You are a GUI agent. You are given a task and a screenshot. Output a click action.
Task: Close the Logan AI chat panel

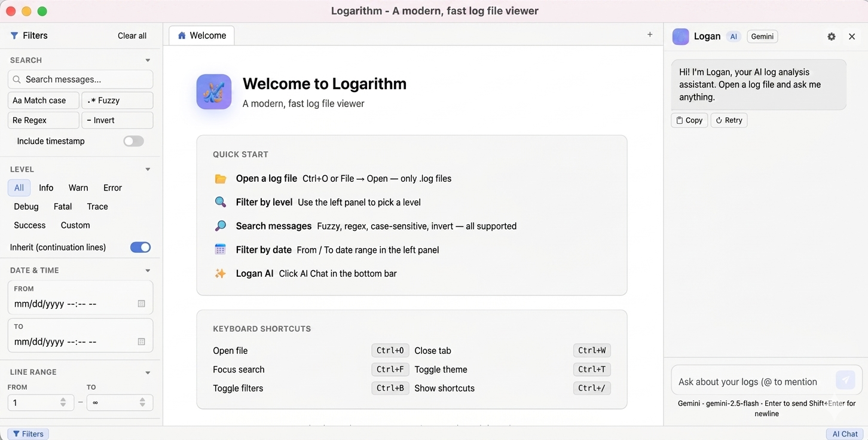(x=852, y=36)
